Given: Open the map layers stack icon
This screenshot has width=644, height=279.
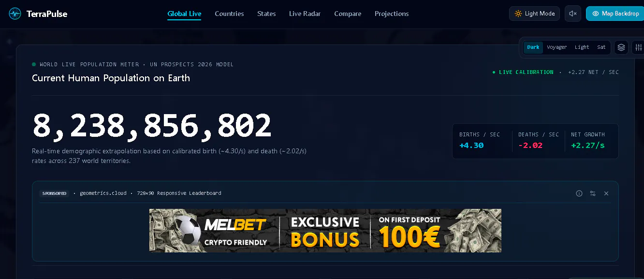Looking at the screenshot, I should (x=621, y=47).
